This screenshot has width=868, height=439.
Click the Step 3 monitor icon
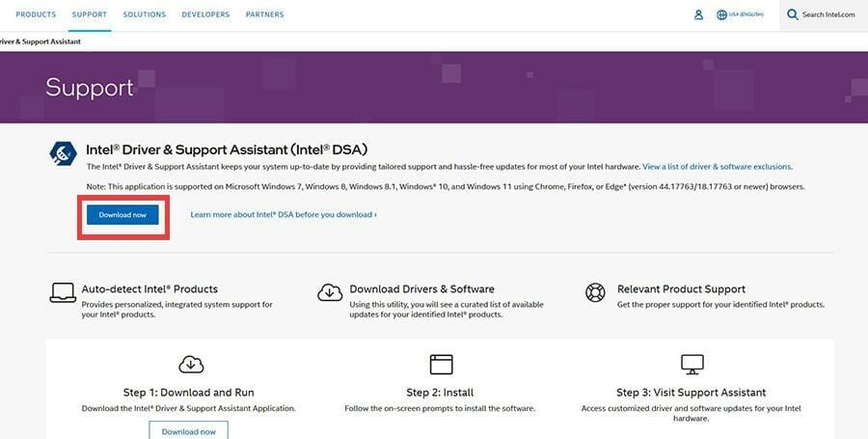(x=692, y=365)
